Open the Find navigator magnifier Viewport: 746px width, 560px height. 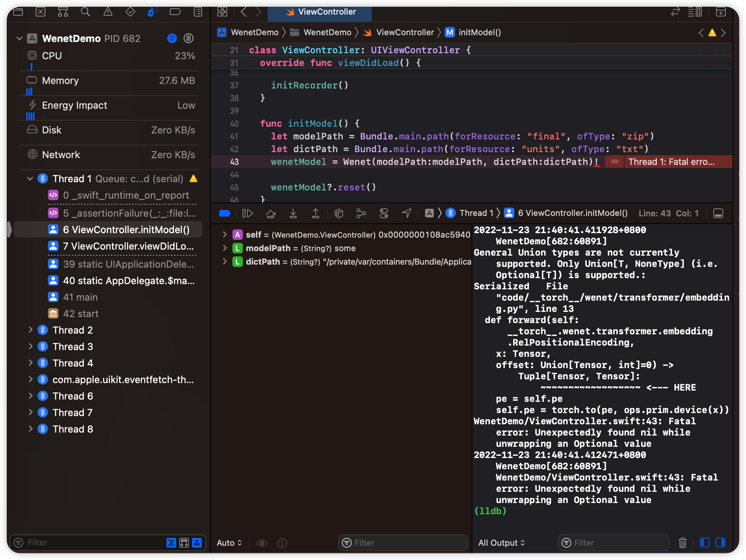(x=85, y=12)
